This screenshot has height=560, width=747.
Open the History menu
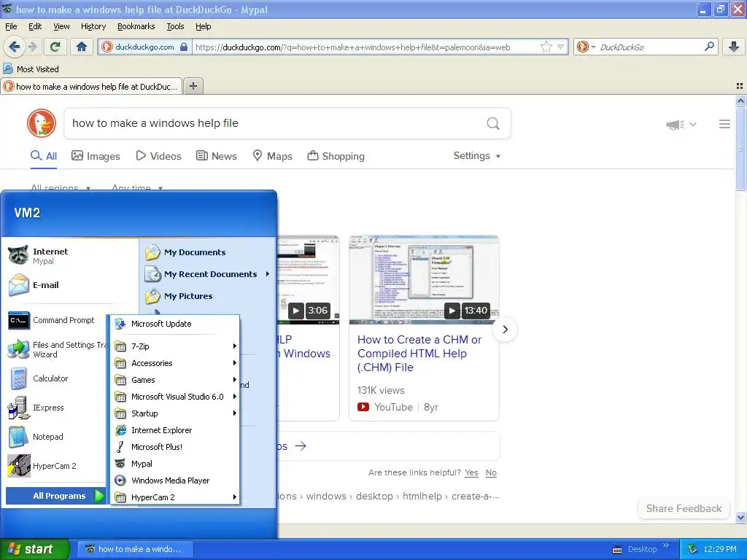(93, 26)
